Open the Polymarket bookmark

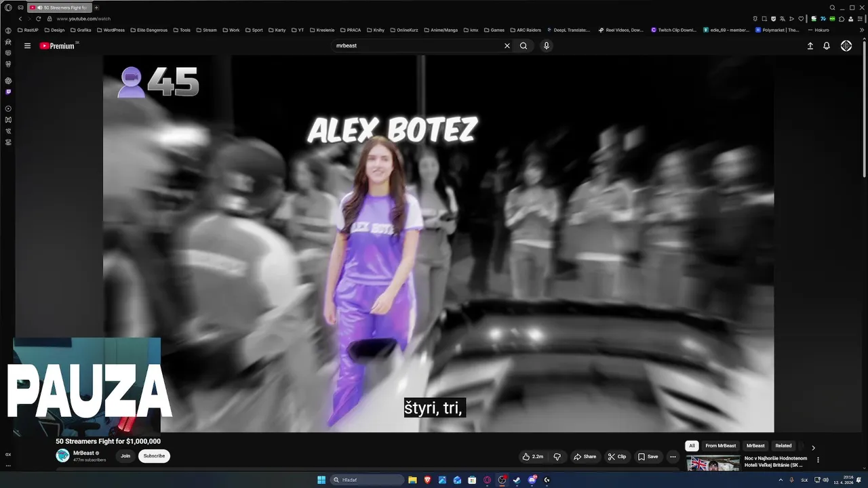pos(777,30)
